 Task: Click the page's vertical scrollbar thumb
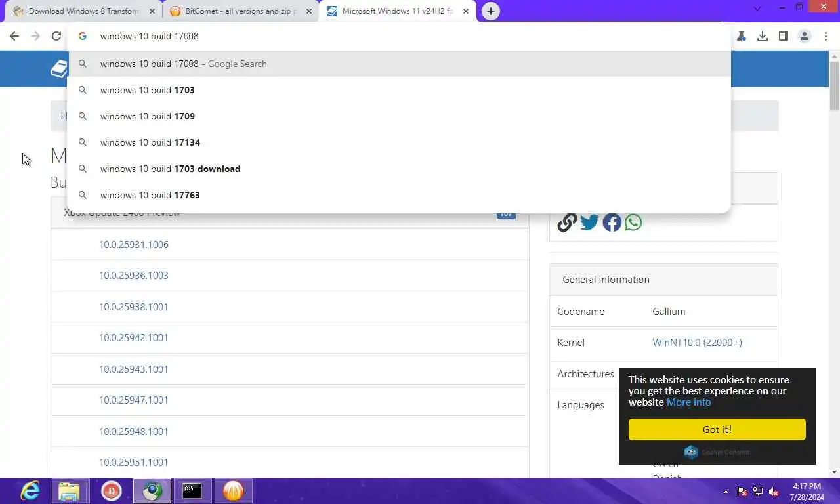834,85
